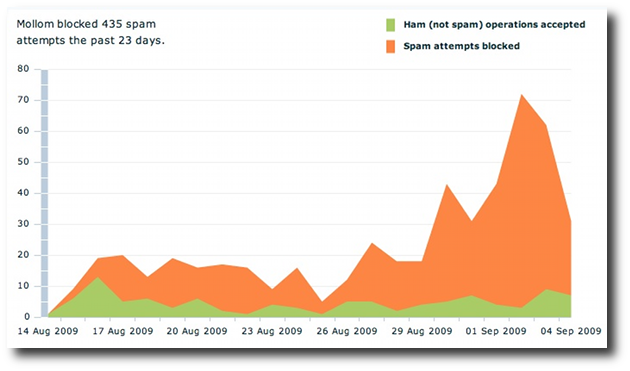This screenshot has width=630, height=371.
Task: Click the 50 label on the vertical axis
Action: 23,162
